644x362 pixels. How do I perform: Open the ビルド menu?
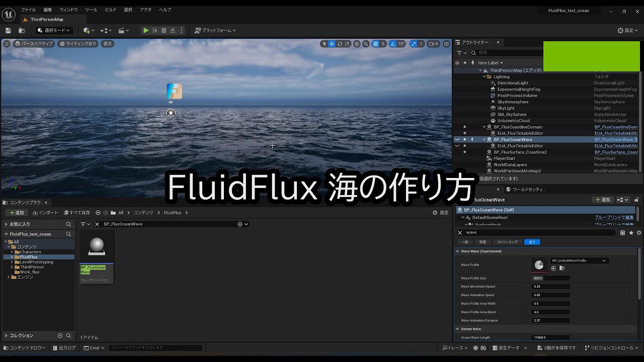pyautogui.click(x=111, y=10)
